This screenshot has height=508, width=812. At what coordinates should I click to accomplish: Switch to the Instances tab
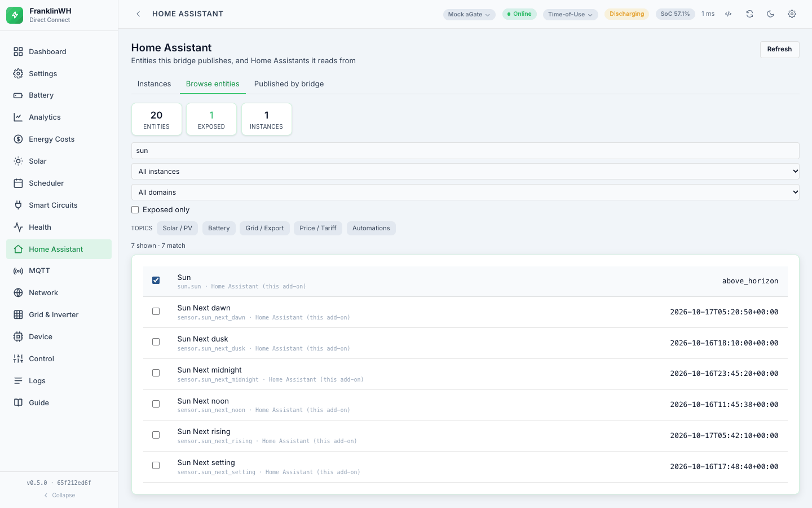154,84
